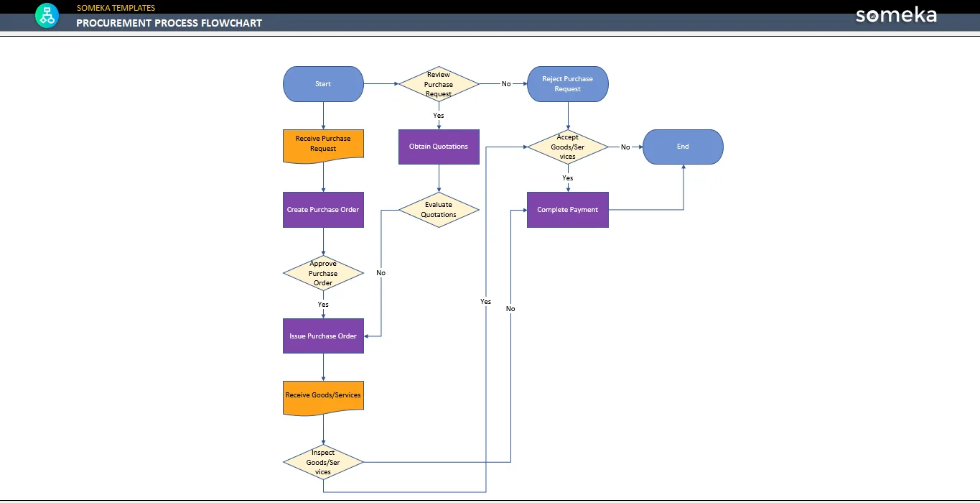This screenshot has height=503, width=980.
Task: Click the No label beside Accept Goods/Services
Action: (x=625, y=147)
